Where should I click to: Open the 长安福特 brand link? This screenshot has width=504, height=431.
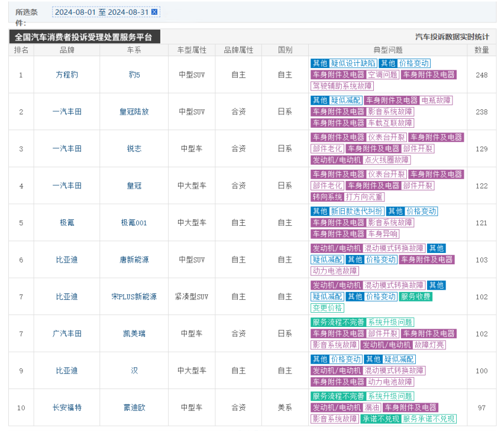(67, 407)
